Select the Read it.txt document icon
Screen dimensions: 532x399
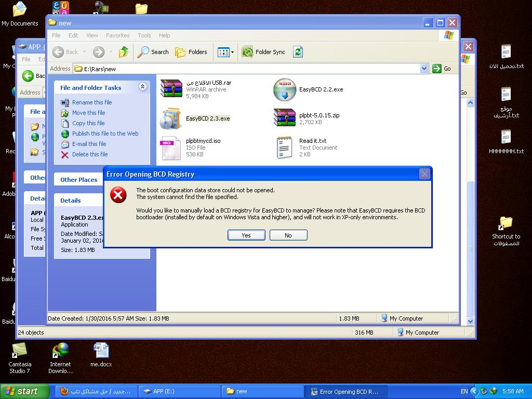pyautogui.click(x=284, y=148)
